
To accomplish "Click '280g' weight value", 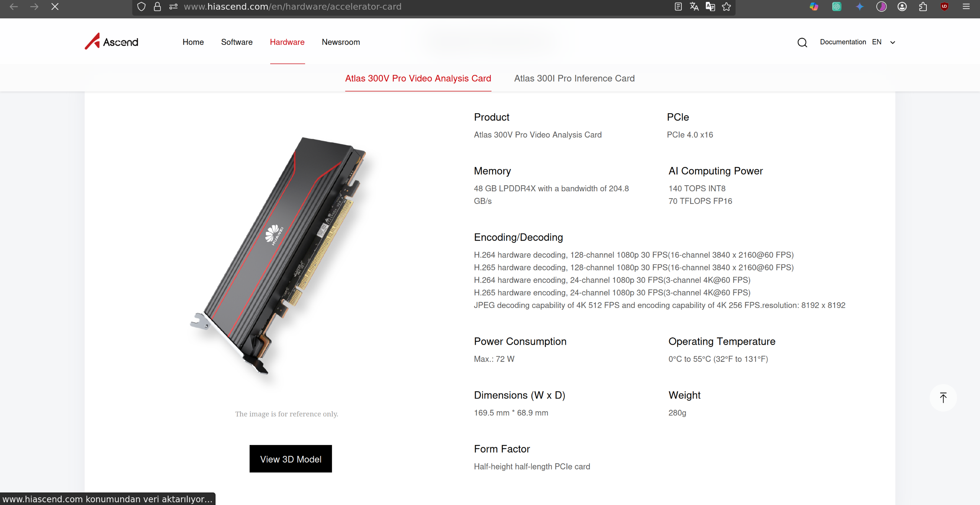I will [677, 413].
